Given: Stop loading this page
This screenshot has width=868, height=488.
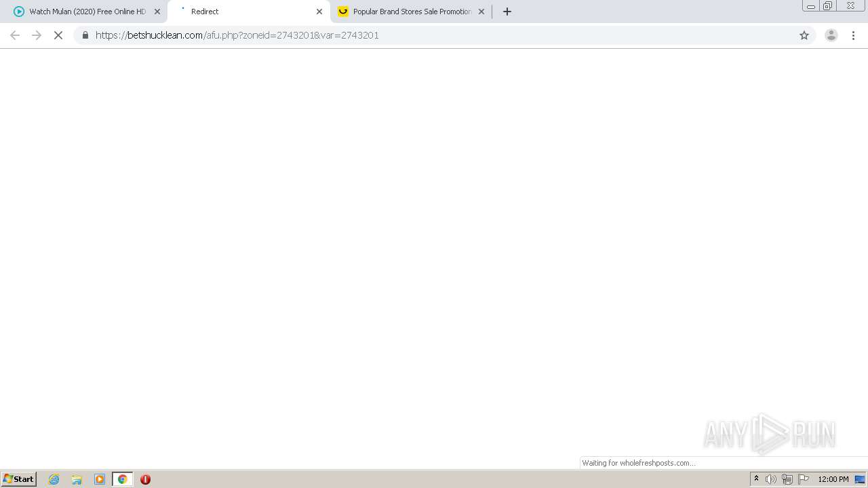Looking at the screenshot, I should pyautogui.click(x=58, y=35).
